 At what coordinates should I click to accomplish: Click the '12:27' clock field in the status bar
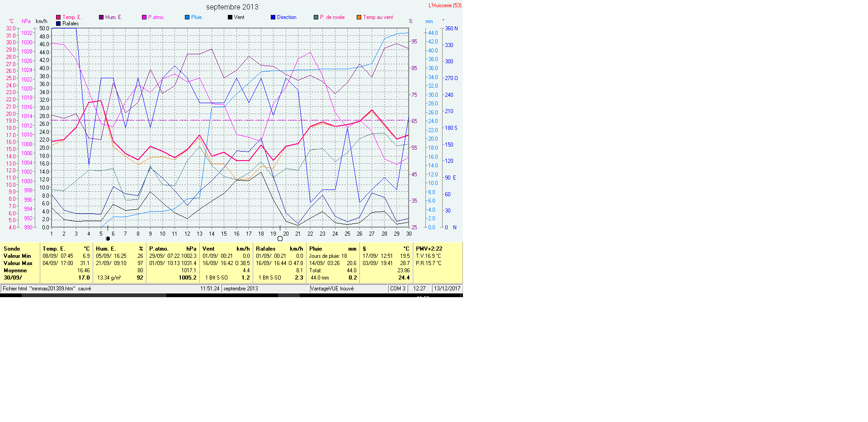[x=420, y=289]
